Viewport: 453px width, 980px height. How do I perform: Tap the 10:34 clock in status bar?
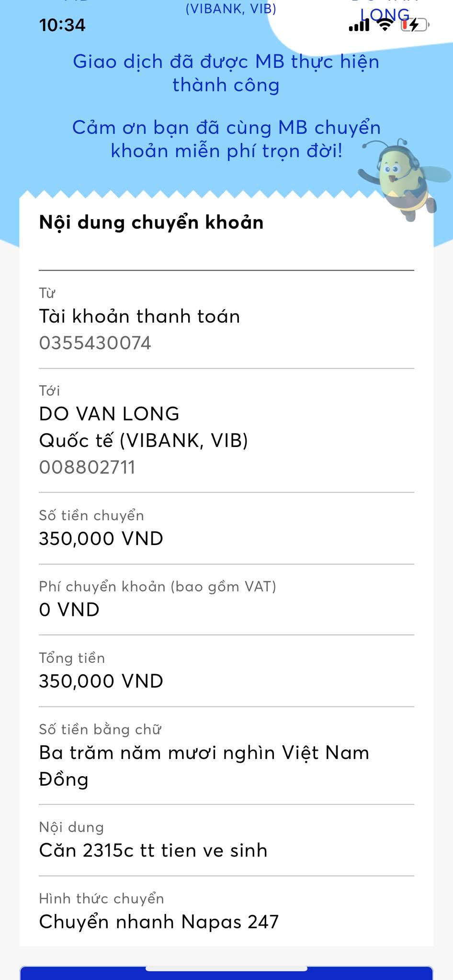point(62,25)
